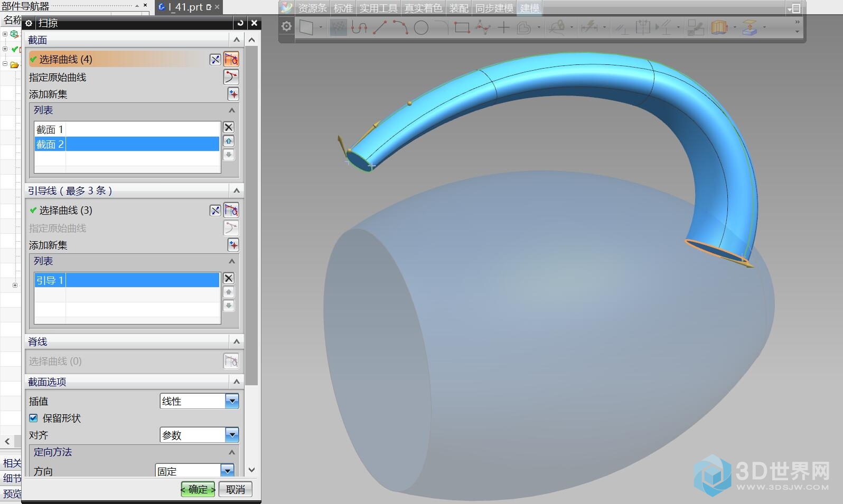Click the Sketch plane icon

pos(306,27)
